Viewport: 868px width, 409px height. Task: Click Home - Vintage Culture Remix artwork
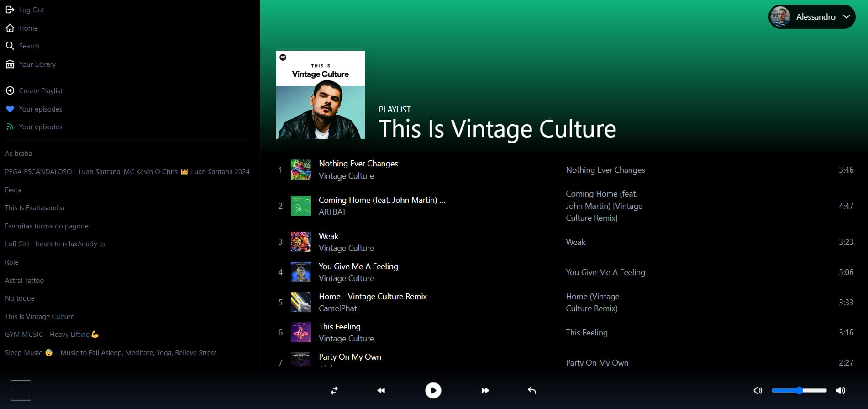click(x=301, y=302)
